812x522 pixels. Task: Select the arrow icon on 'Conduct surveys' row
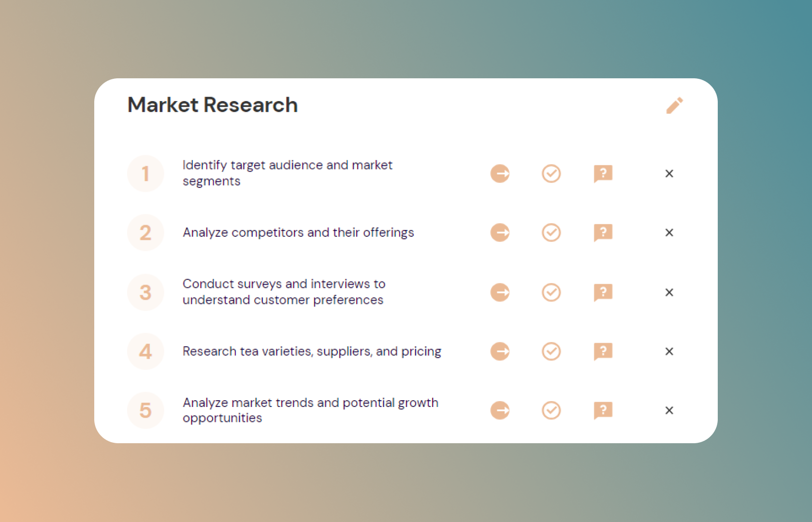pyautogui.click(x=500, y=292)
